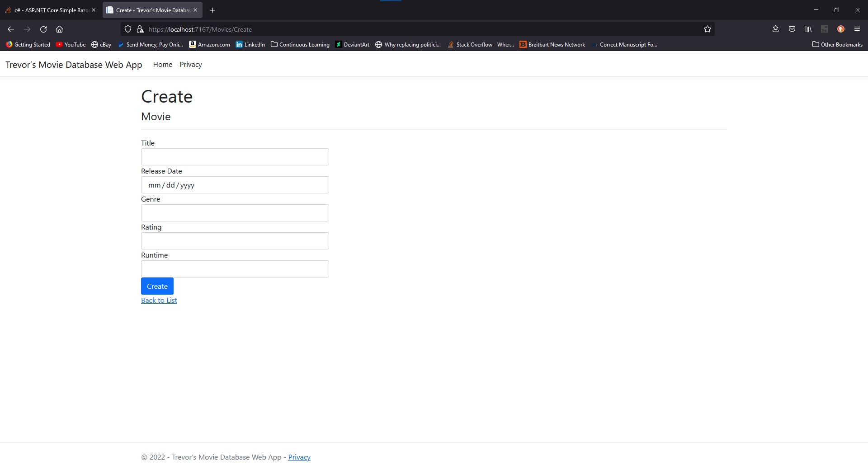
Task: Focus the Genre input field
Action: tap(235, 213)
